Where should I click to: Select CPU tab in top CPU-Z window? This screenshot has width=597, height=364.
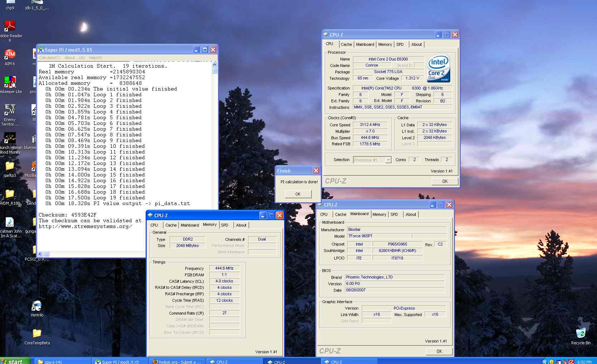[330, 44]
